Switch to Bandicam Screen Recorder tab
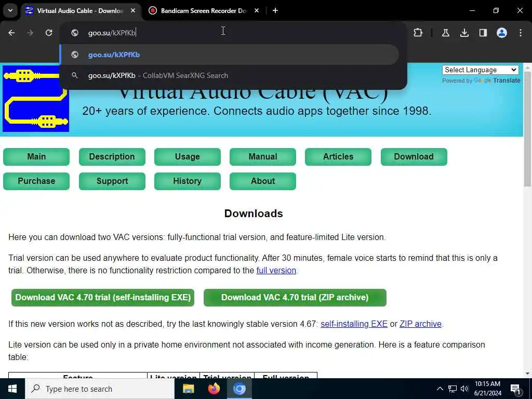Screen dimensions: 532x399 204,11
